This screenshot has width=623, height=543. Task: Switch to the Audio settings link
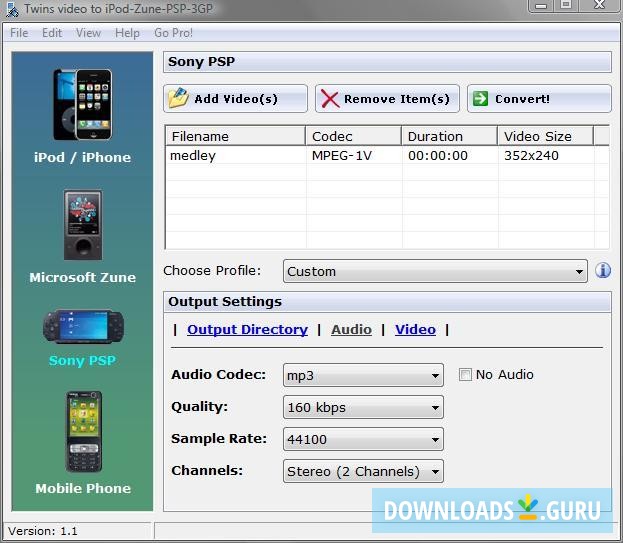(x=352, y=329)
